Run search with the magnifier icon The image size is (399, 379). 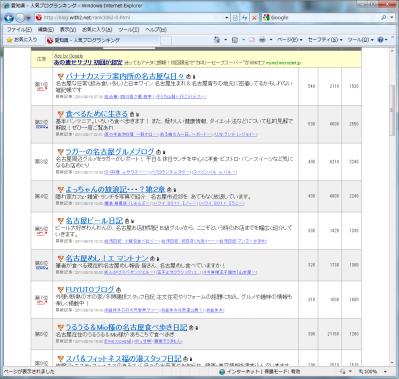coord(383,18)
